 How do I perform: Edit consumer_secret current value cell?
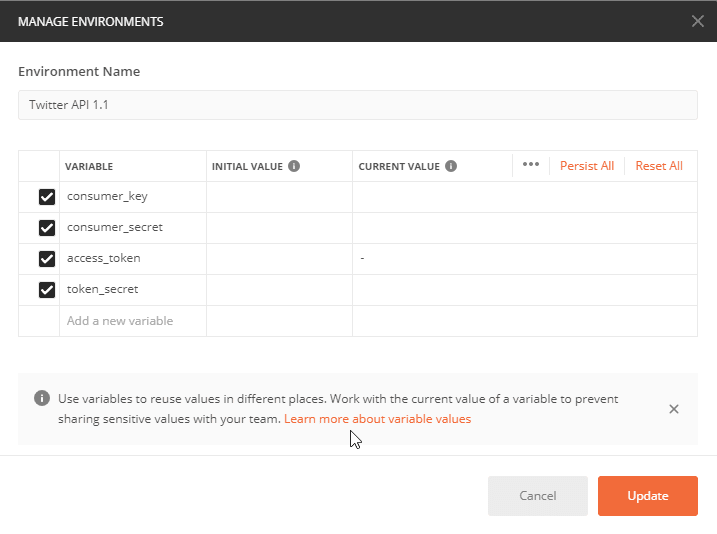click(525, 228)
